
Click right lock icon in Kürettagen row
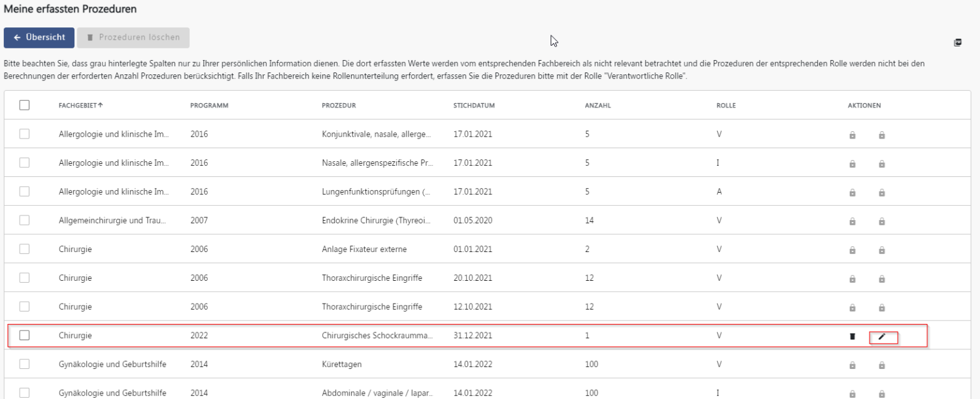pyautogui.click(x=882, y=365)
